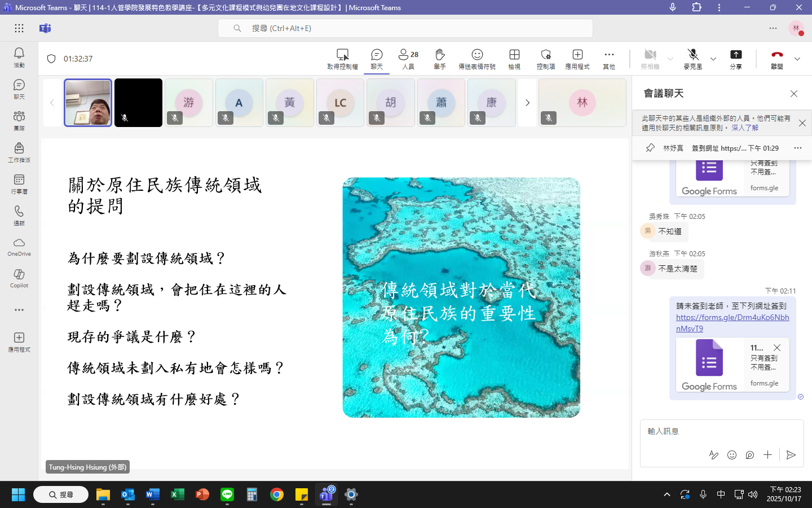Expand the Leave button dropdown arrow
This screenshot has height=508, width=812.
pos(797,59)
